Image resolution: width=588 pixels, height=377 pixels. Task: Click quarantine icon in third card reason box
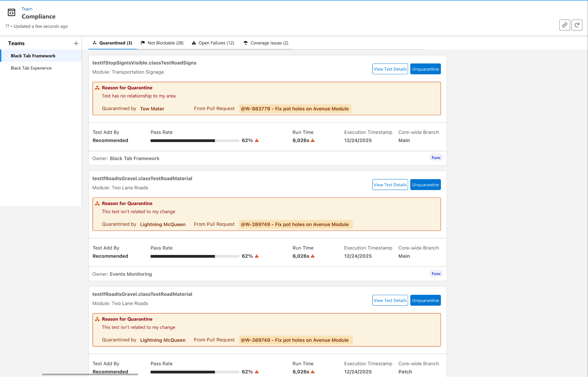(97, 319)
